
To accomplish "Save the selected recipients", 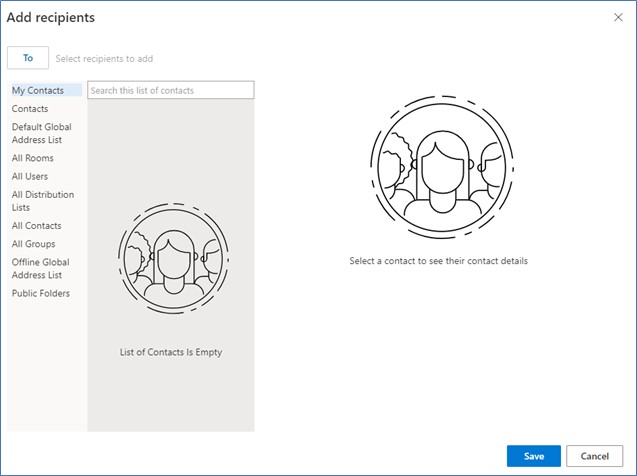I will 534,456.
